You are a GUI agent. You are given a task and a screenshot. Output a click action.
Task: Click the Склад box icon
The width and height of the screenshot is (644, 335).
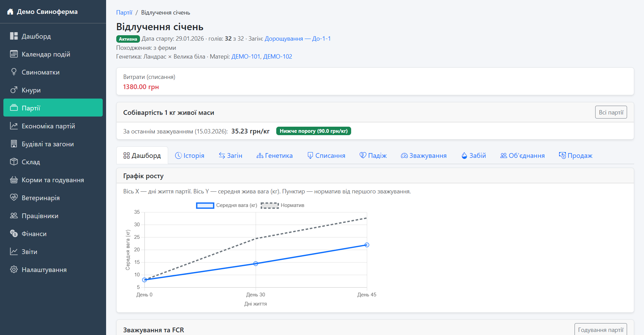(14, 162)
